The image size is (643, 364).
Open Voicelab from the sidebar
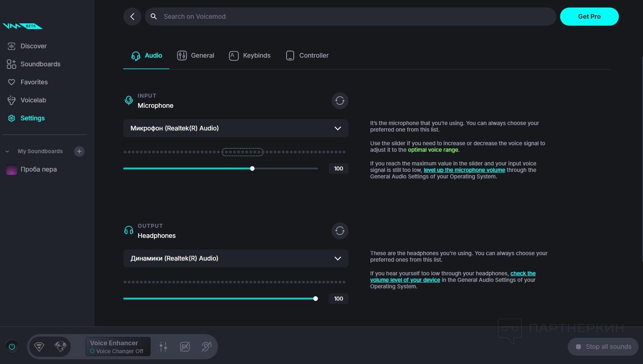33,100
